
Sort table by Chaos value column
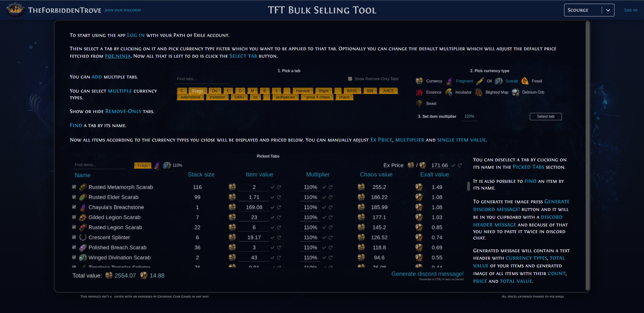(376, 174)
